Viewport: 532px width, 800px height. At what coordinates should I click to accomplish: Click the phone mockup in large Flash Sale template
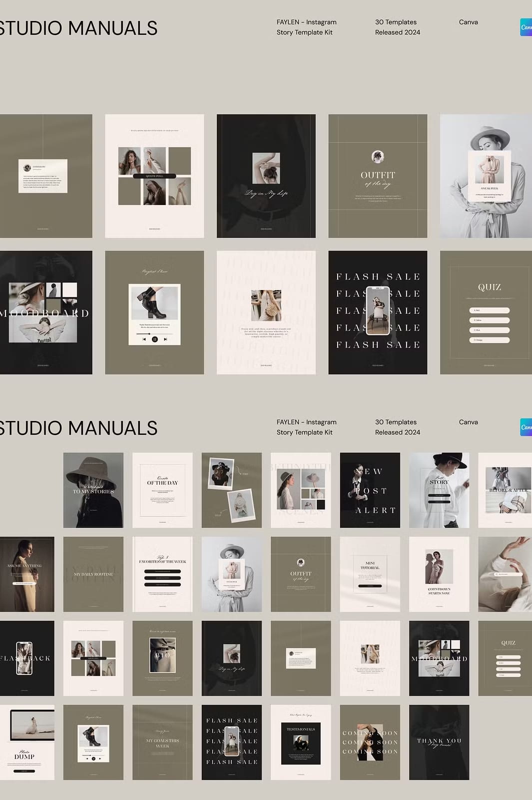[378, 310]
